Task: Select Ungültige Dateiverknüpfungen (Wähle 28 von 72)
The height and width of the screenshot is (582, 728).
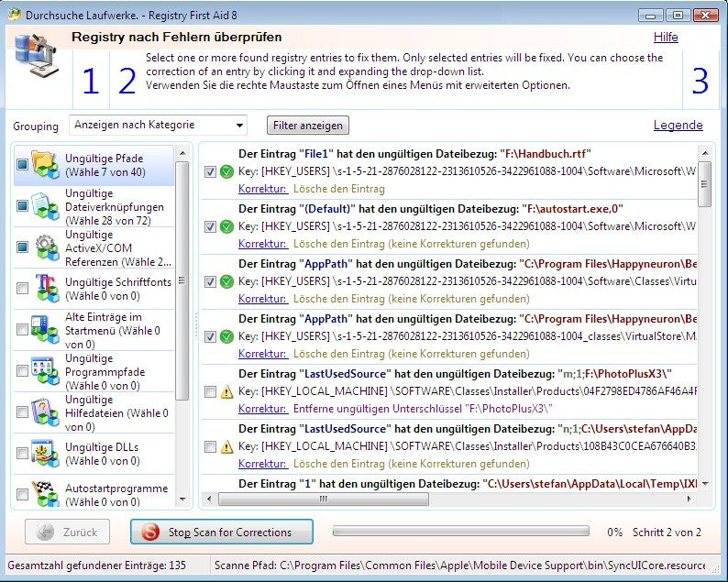Action: click(x=115, y=206)
